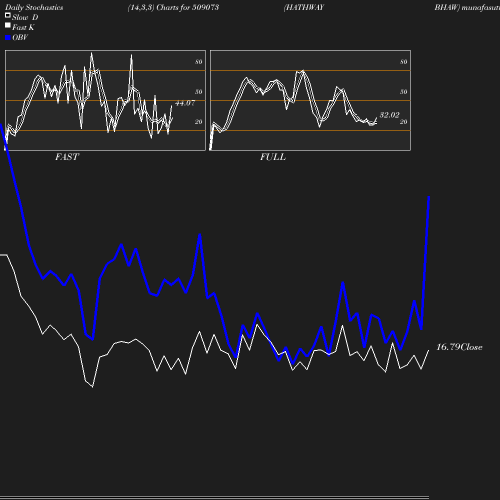Click the FULL chart label
Screen dimensions: 500x500
(273, 157)
